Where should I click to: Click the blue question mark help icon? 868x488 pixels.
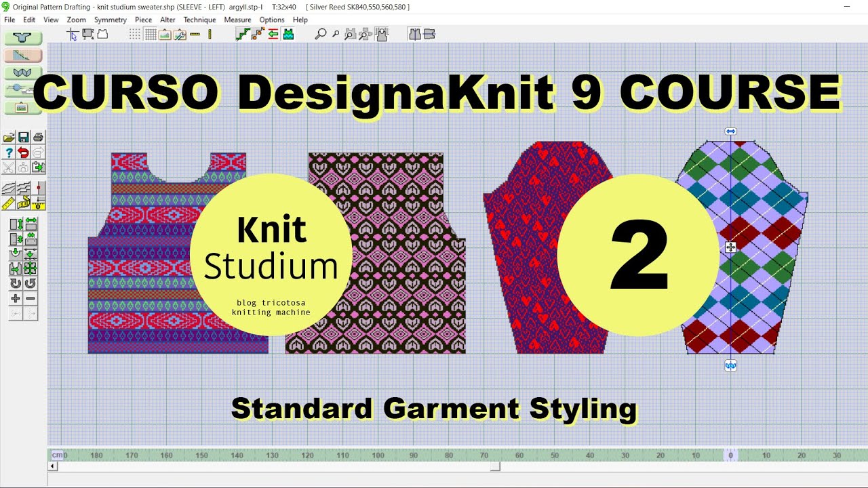(9, 152)
